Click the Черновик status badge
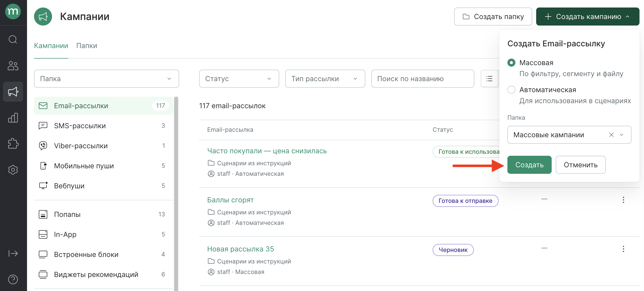Viewport: 644px width, 291px height. [x=453, y=250]
